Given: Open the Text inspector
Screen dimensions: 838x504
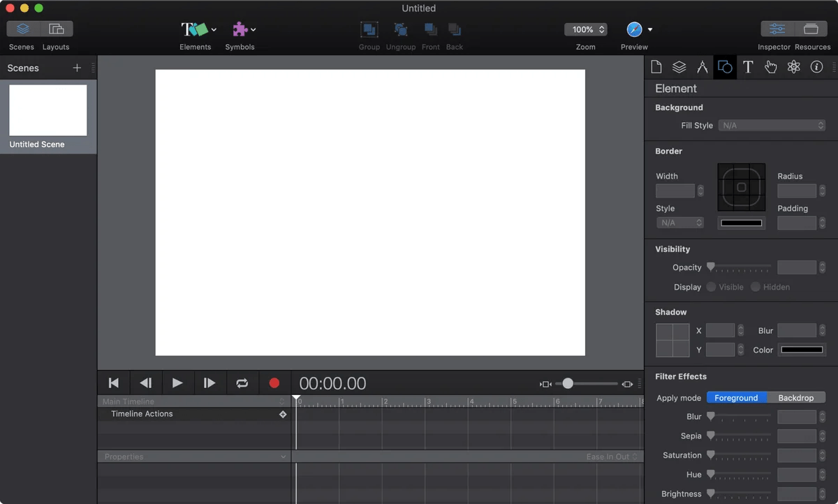Looking at the screenshot, I should tap(748, 66).
